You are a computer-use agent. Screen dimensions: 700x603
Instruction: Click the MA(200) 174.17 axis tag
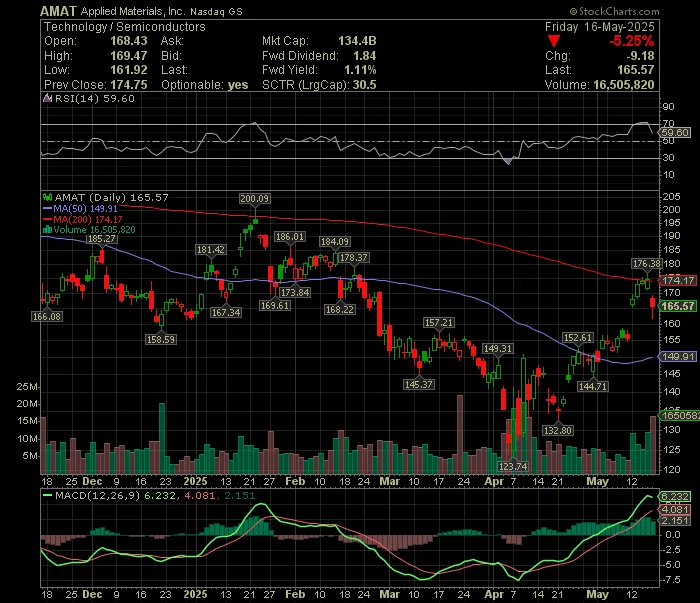click(x=678, y=280)
